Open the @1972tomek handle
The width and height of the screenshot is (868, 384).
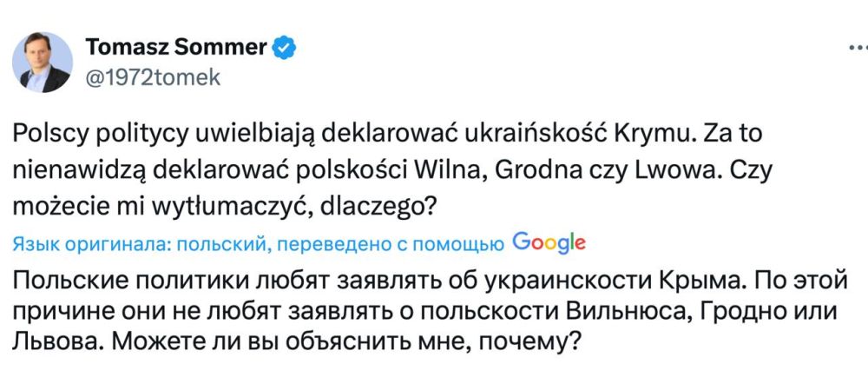coord(153,77)
